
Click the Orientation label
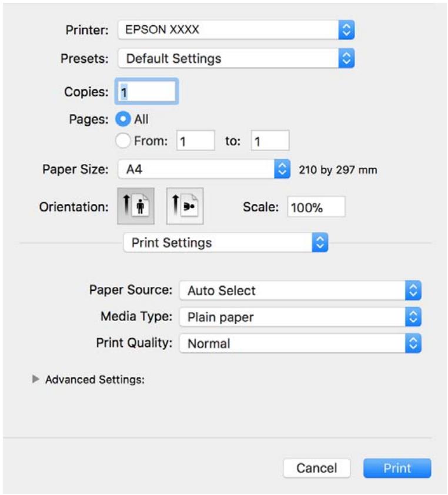click(74, 207)
